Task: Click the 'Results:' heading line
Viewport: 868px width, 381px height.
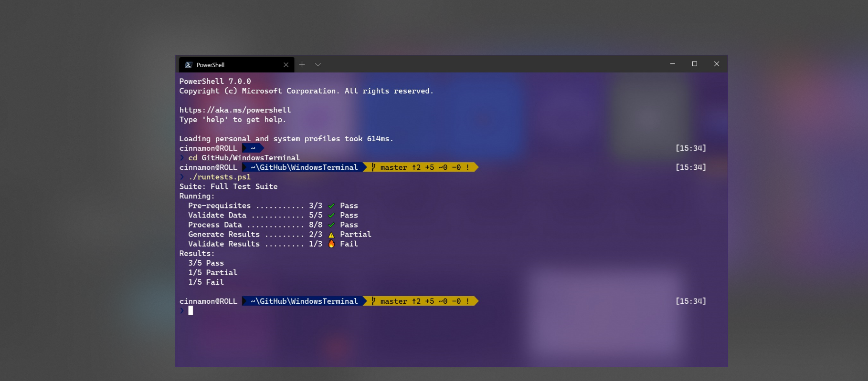Action: click(197, 254)
